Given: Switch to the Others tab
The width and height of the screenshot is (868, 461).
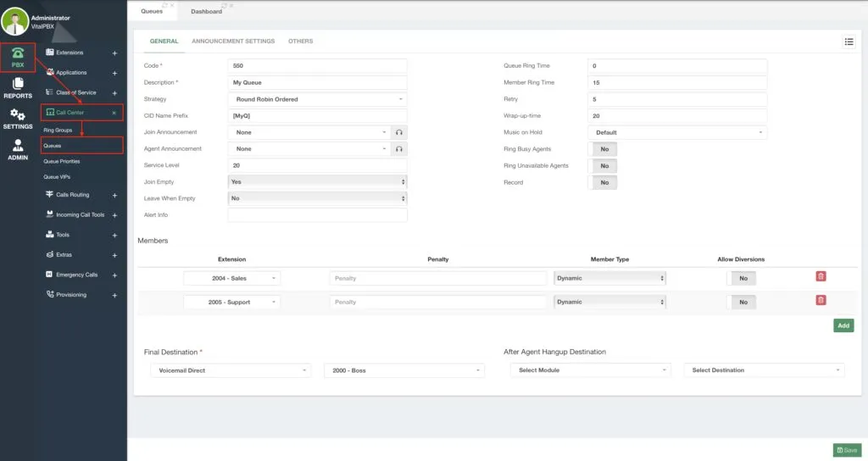Looking at the screenshot, I should click(301, 41).
